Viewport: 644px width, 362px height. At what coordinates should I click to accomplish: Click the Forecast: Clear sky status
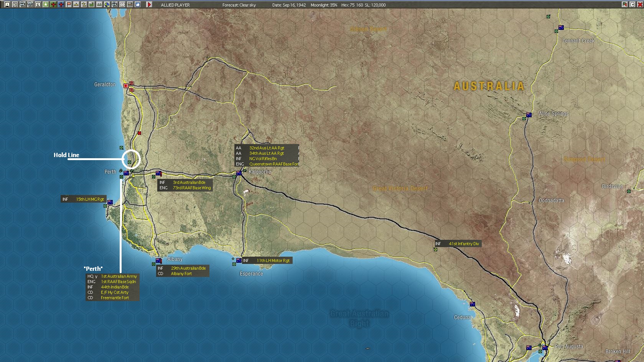click(x=239, y=5)
